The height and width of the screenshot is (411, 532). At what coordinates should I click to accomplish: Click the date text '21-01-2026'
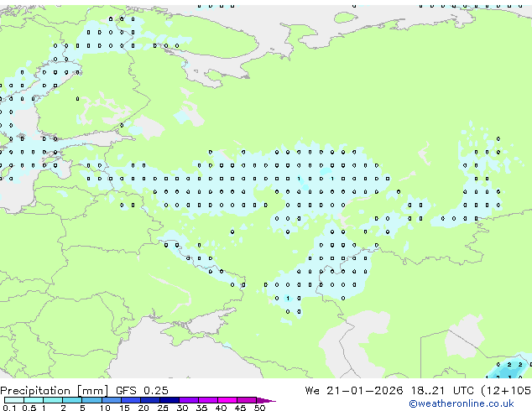point(365,391)
